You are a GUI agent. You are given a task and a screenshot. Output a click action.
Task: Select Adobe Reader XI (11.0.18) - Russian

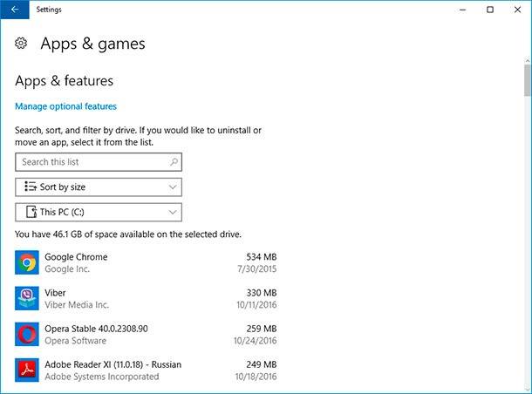click(113, 364)
